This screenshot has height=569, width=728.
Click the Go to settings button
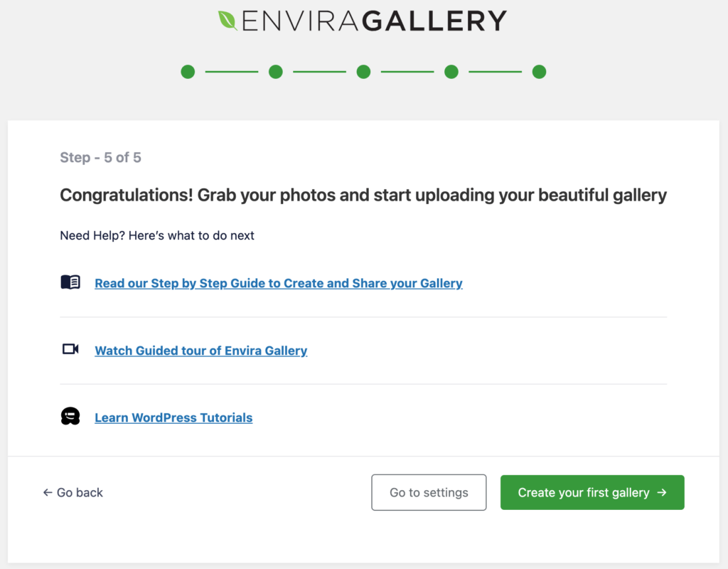429,492
